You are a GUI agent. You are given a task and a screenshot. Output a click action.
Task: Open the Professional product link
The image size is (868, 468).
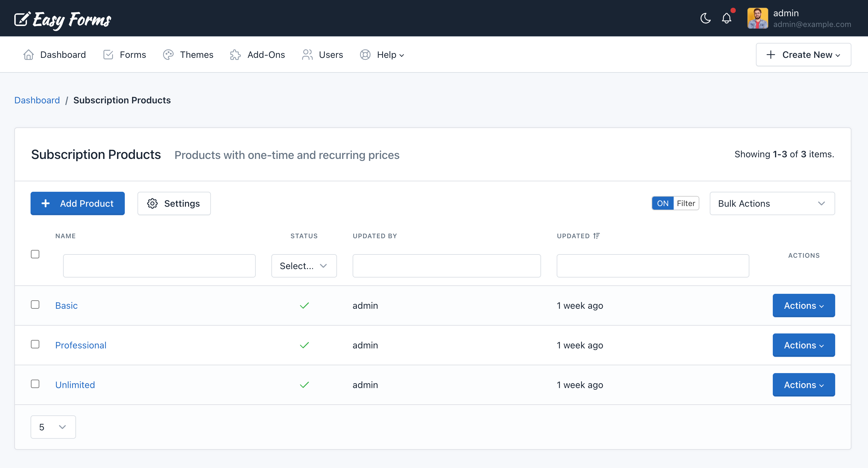[81, 345]
